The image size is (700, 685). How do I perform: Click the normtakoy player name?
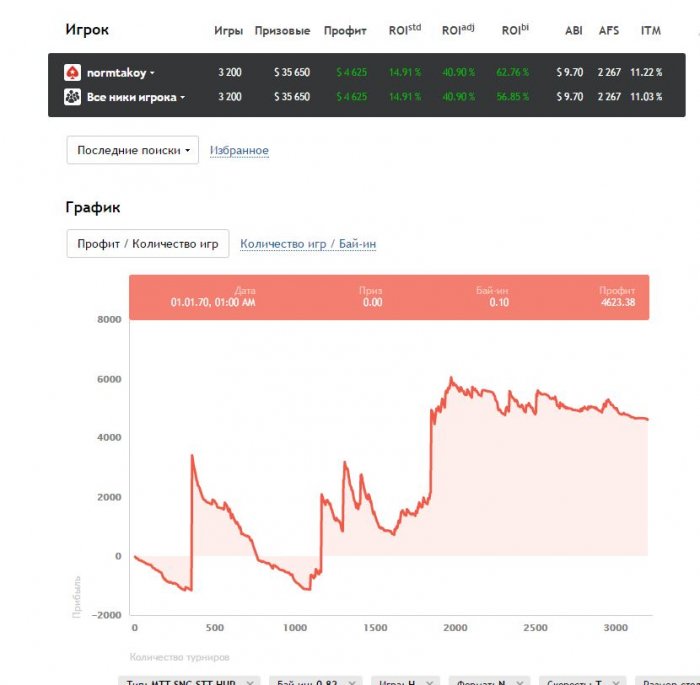(x=116, y=73)
